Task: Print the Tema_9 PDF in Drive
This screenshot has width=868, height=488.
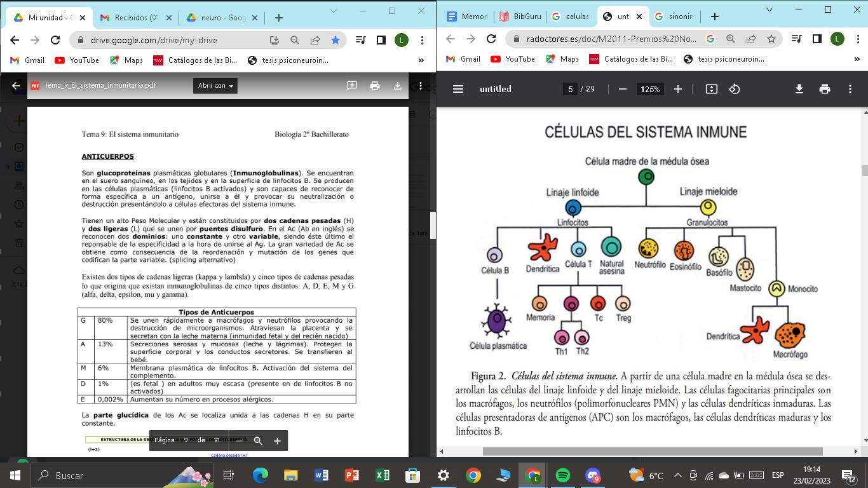Action: point(375,86)
